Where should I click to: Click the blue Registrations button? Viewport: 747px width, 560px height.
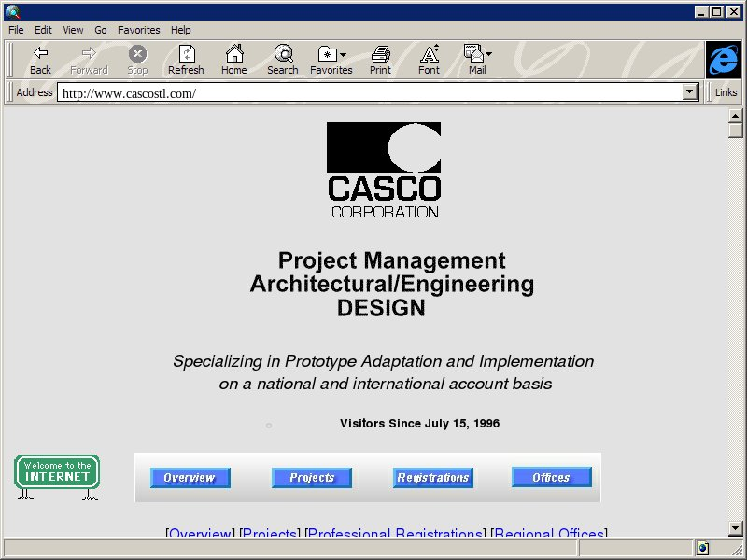432,478
